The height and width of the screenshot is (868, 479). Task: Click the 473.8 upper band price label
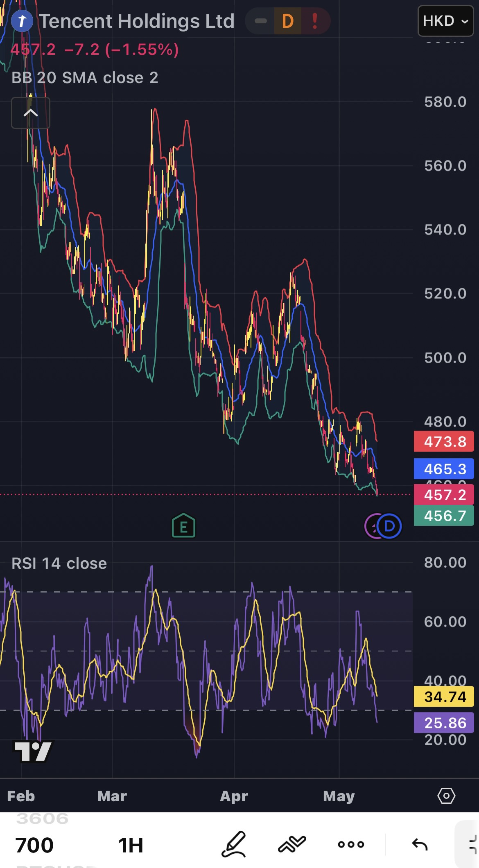click(x=444, y=442)
